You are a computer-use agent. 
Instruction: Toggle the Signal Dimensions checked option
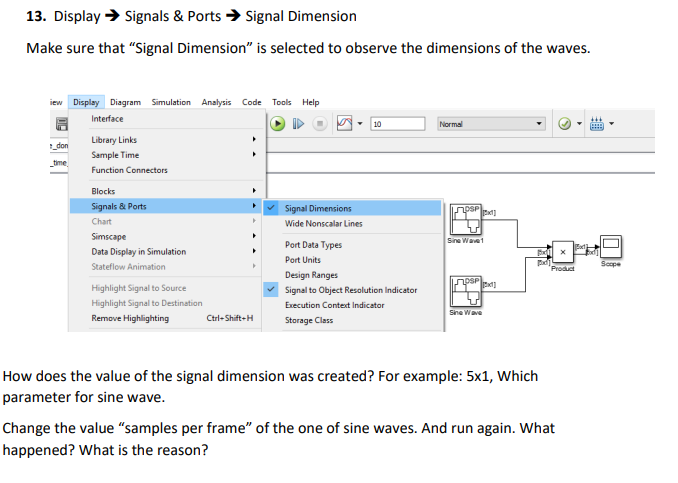(x=352, y=208)
